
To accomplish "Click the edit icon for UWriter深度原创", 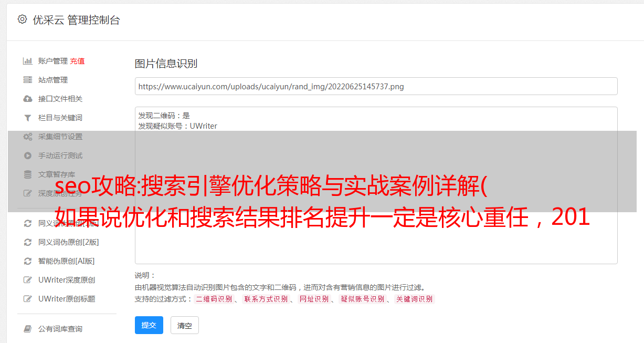I will click(x=28, y=280).
